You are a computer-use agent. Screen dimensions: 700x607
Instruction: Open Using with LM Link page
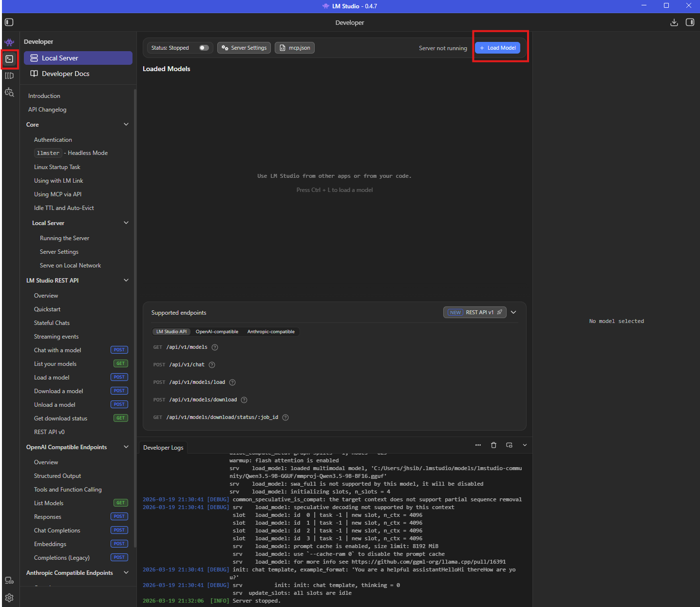click(58, 181)
